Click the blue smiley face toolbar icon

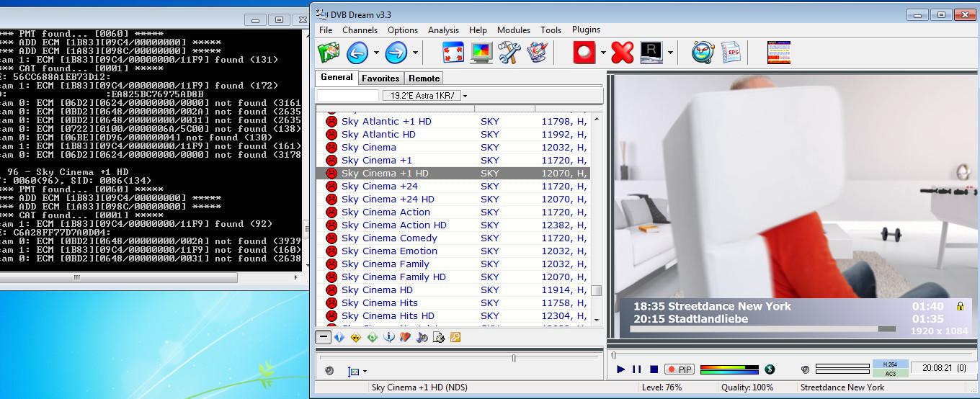(703, 53)
